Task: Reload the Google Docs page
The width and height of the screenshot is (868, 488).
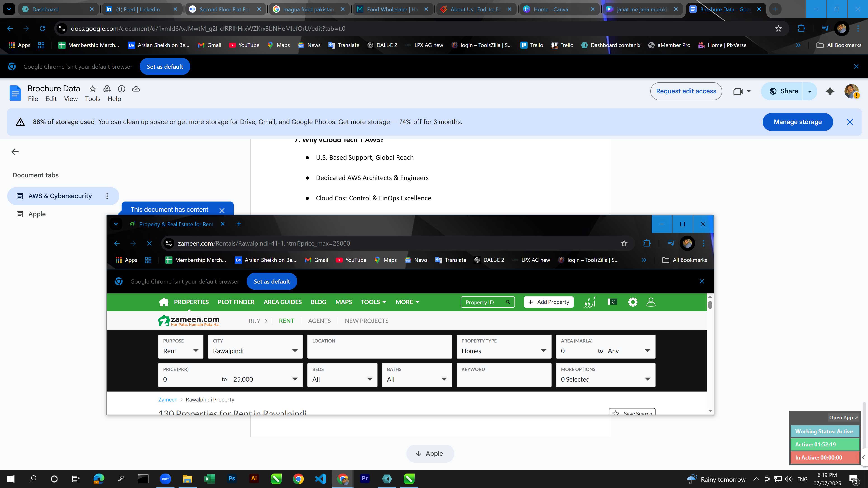Action: (42, 29)
